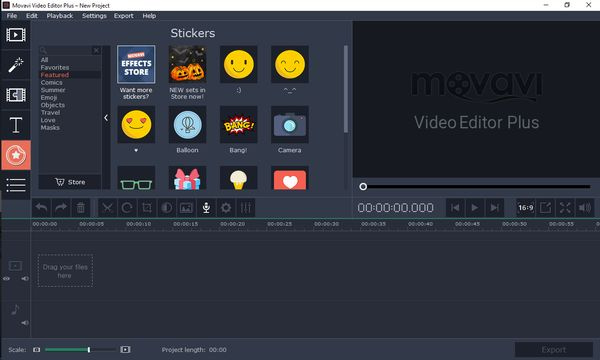Select the Favorites category
The width and height of the screenshot is (600, 360).
pyautogui.click(x=55, y=67)
